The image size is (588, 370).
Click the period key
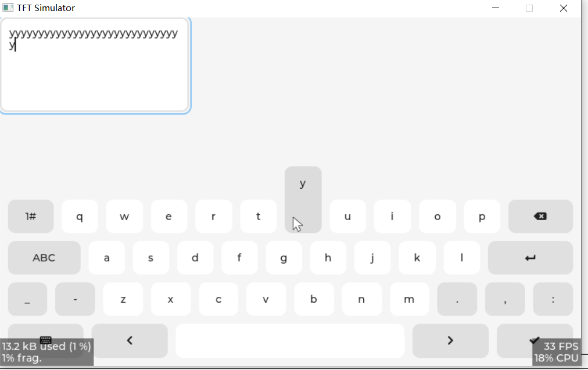point(457,299)
